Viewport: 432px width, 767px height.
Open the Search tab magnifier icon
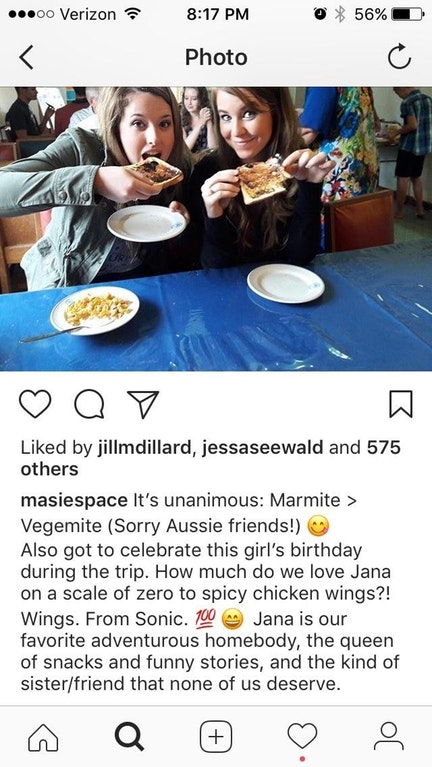pyautogui.click(x=129, y=736)
